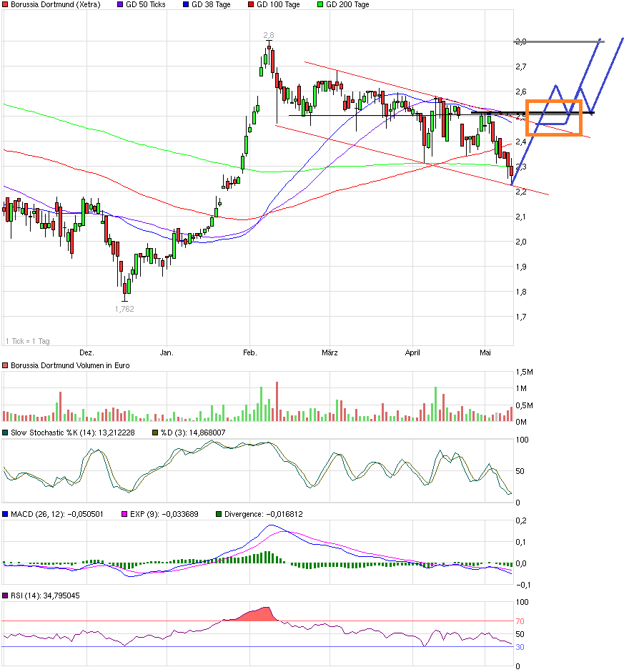Click the blue GD 38 Tage legend swatch
Image resolution: width=634 pixels, height=672 pixels.
point(186,5)
